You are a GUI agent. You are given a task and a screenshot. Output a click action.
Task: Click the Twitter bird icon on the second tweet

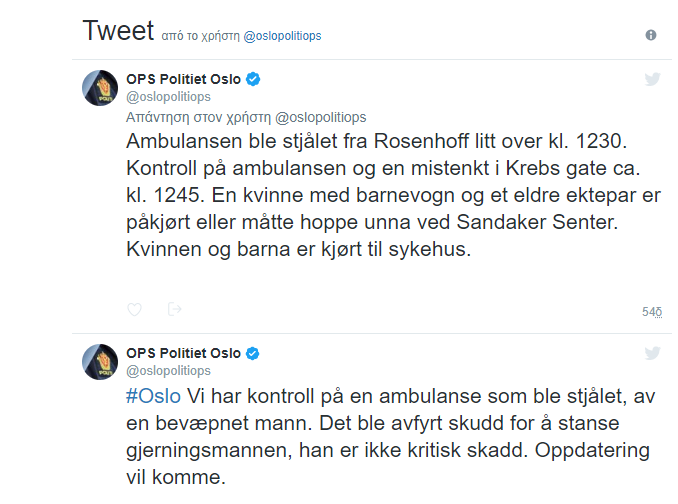[x=652, y=353]
